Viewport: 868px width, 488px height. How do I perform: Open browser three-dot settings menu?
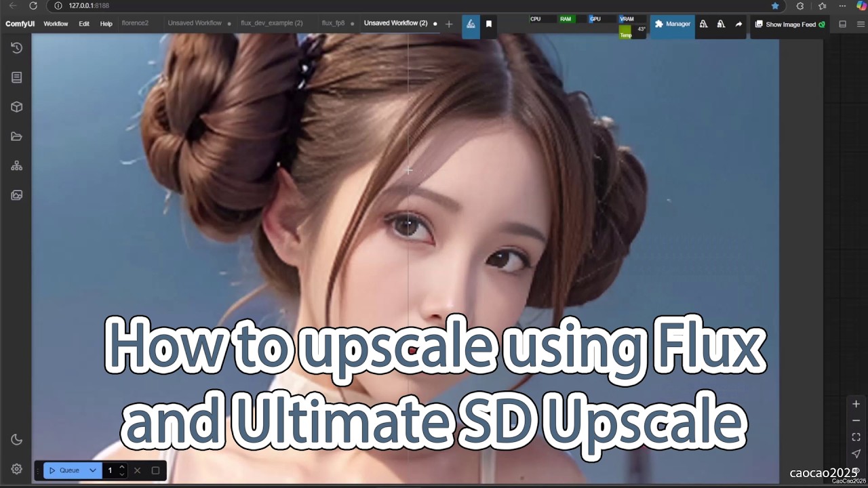pos(842,5)
